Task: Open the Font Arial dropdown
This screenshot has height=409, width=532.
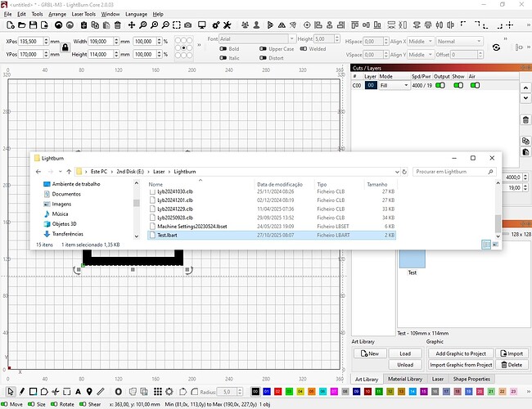Action: [x=255, y=39]
